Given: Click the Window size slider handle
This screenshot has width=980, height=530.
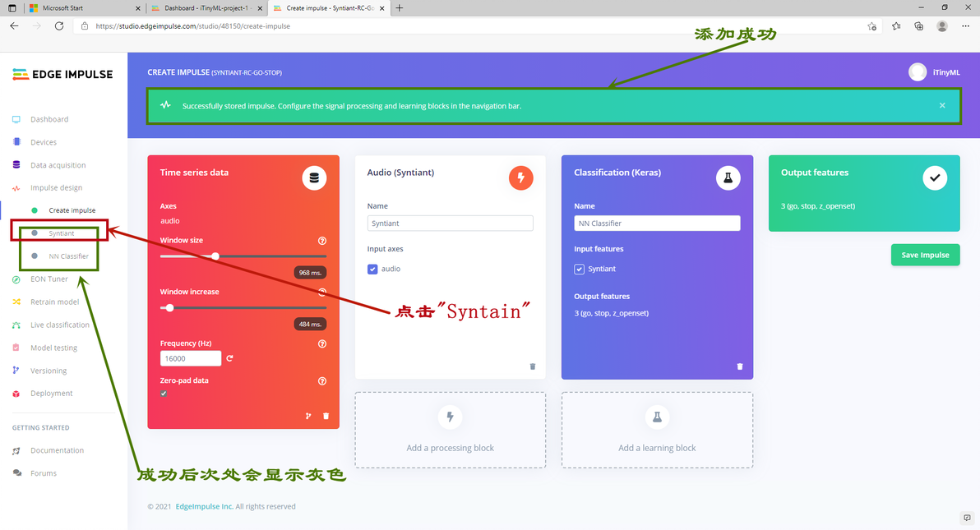Looking at the screenshot, I should pyautogui.click(x=215, y=256).
